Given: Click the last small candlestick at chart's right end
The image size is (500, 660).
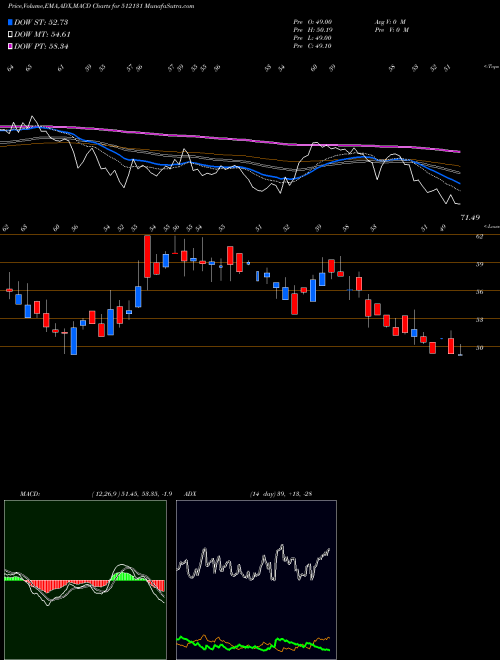Looking at the screenshot, I should tap(460, 353).
